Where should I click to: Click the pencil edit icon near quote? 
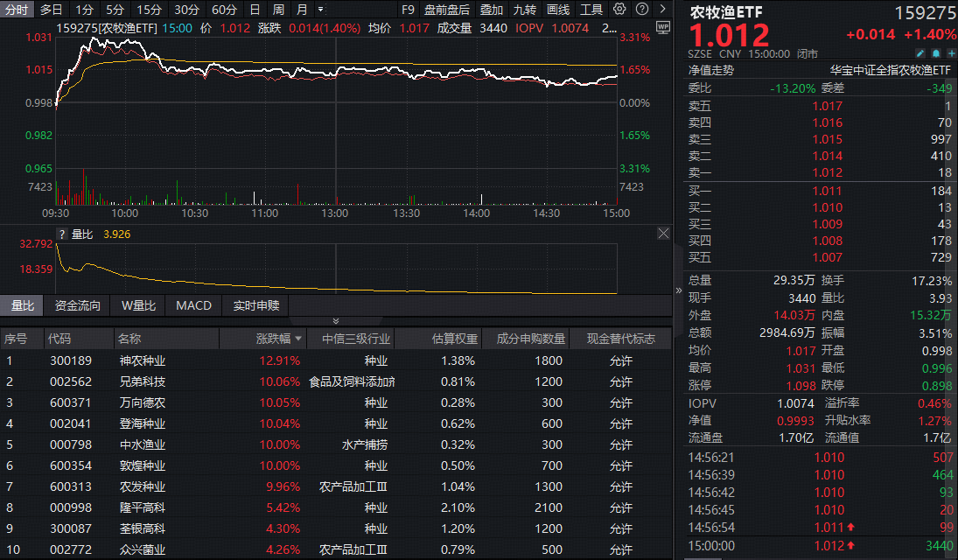pos(919,52)
